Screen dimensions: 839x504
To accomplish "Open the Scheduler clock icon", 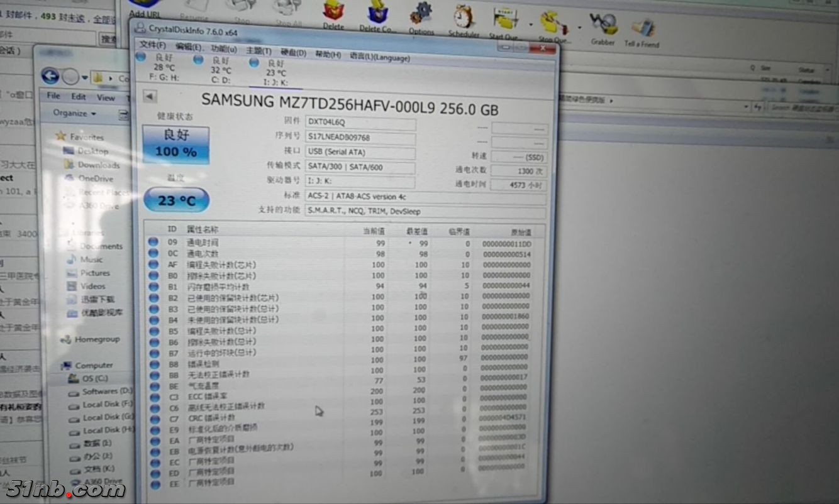I will [x=464, y=17].
